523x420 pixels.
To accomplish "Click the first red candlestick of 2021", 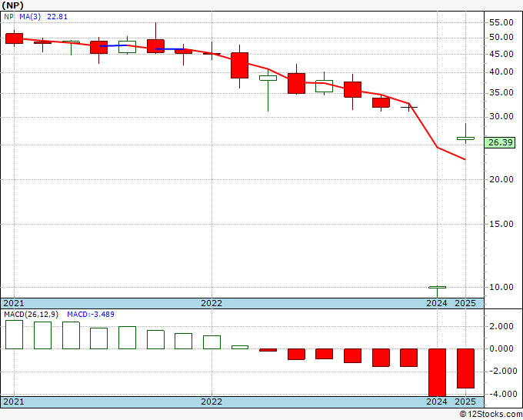I will click(x=15, y=38).
